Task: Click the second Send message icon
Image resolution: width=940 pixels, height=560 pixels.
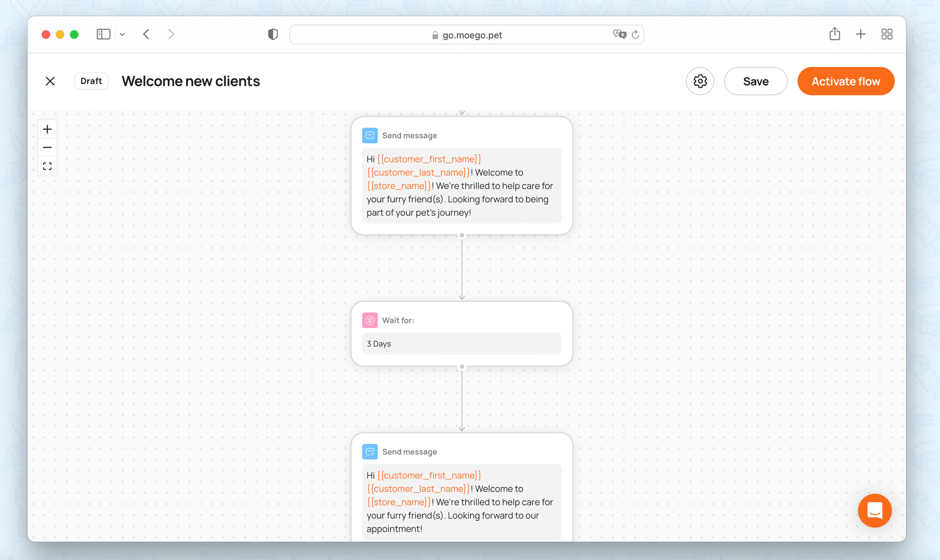Action: 370,451
